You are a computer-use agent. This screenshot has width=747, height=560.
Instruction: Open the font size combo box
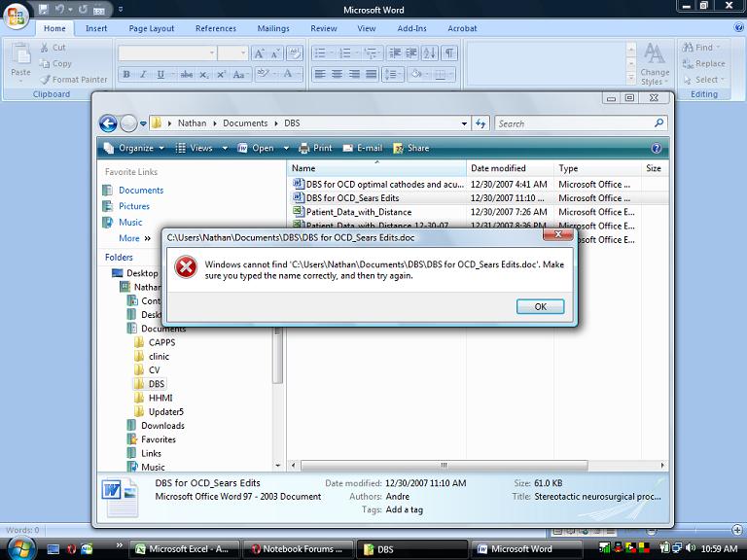point(233,52)
